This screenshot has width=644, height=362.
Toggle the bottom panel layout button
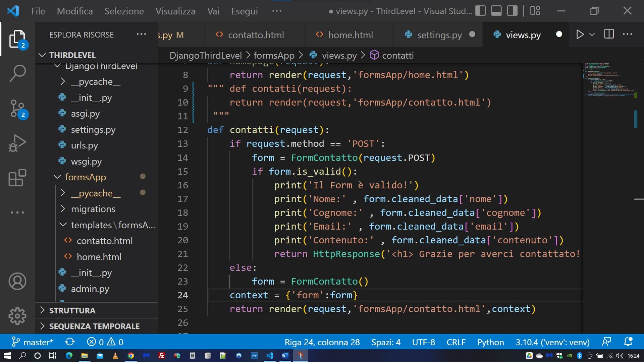pos(496,11)
